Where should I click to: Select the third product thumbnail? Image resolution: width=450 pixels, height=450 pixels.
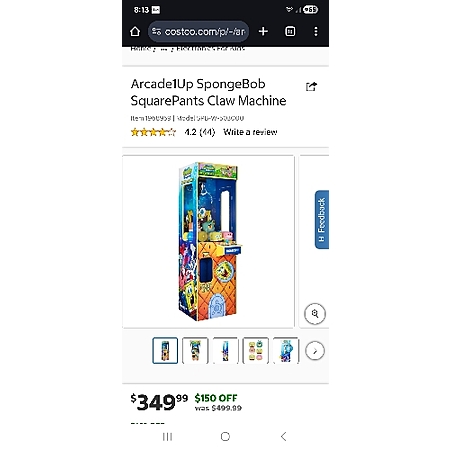tap(225, 350)
